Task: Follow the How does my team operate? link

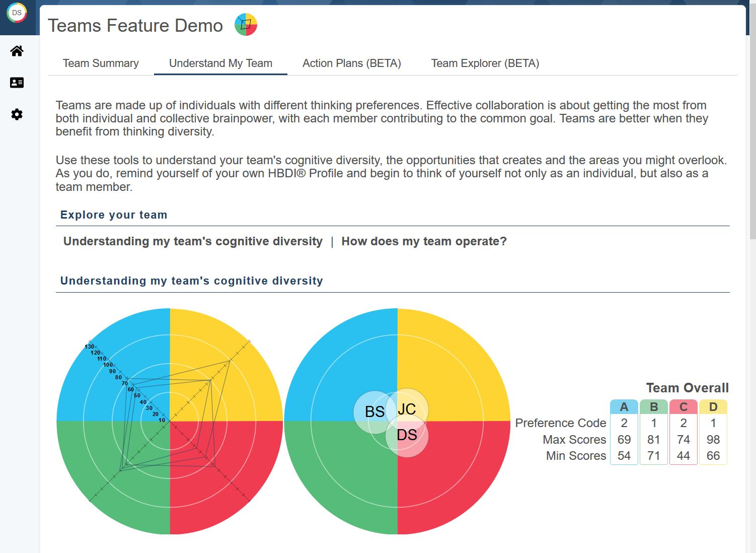Action: [x=424, y=241]
